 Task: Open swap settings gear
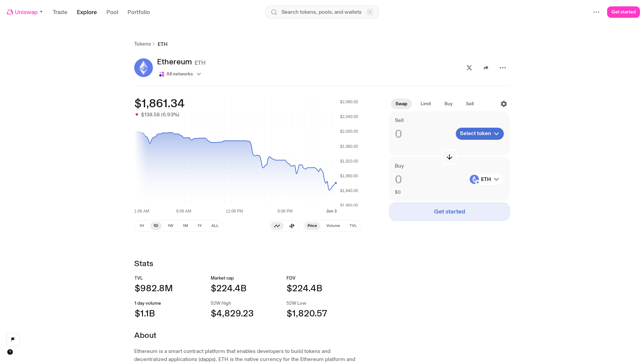click(x=504, y=104)
